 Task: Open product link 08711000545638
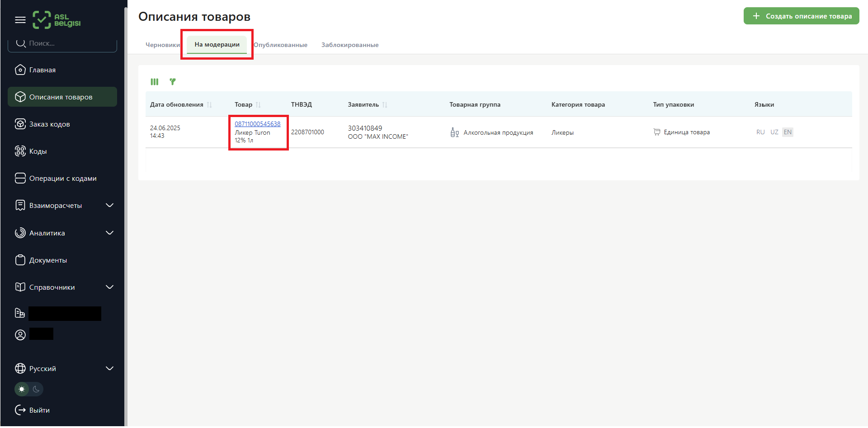tap(257, 124)
